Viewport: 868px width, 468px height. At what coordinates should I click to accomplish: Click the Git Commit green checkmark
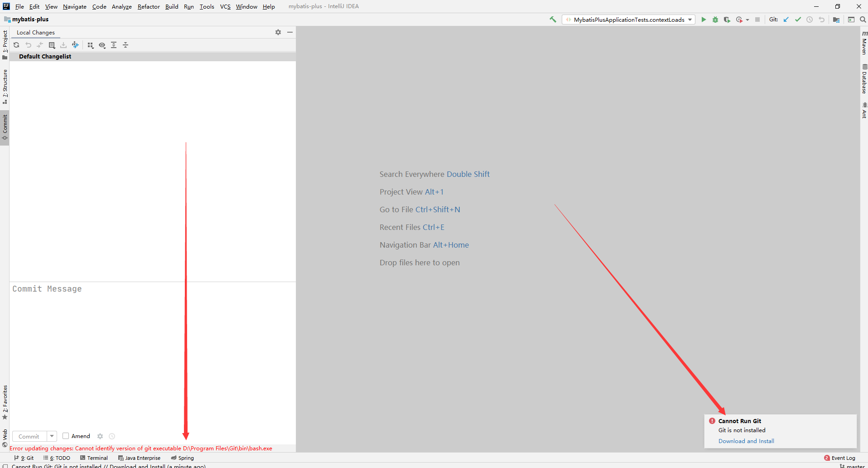[x=798, y=19]
